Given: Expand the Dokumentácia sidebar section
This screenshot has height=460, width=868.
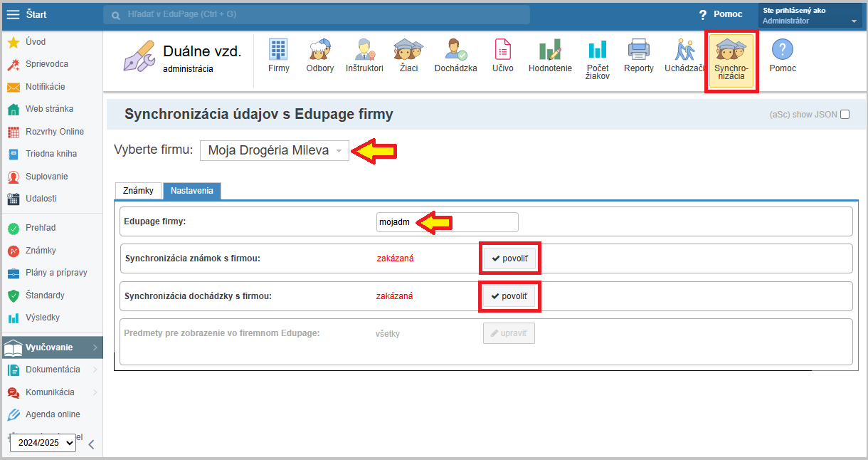Looking at the screenshot, I should coord(52,370).
